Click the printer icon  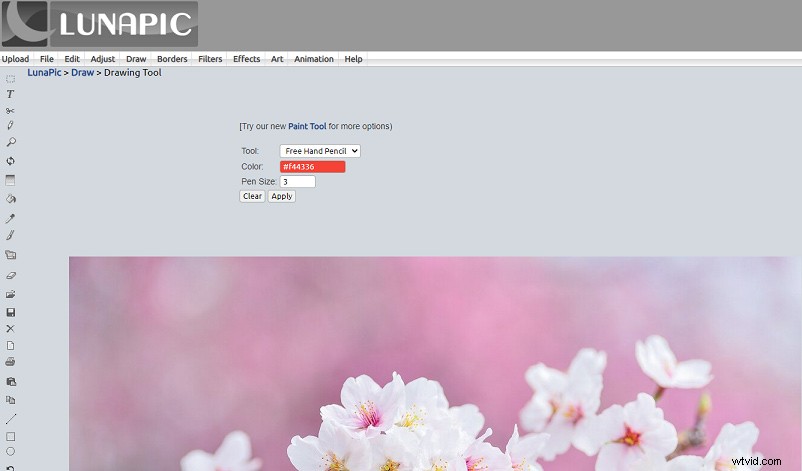point(10,362)
